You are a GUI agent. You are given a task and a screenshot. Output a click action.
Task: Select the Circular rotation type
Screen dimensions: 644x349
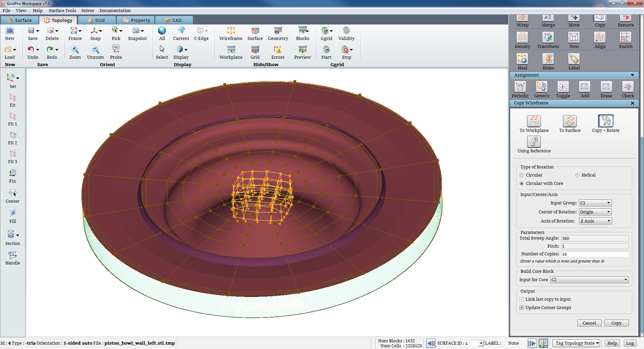click(522, 175)
